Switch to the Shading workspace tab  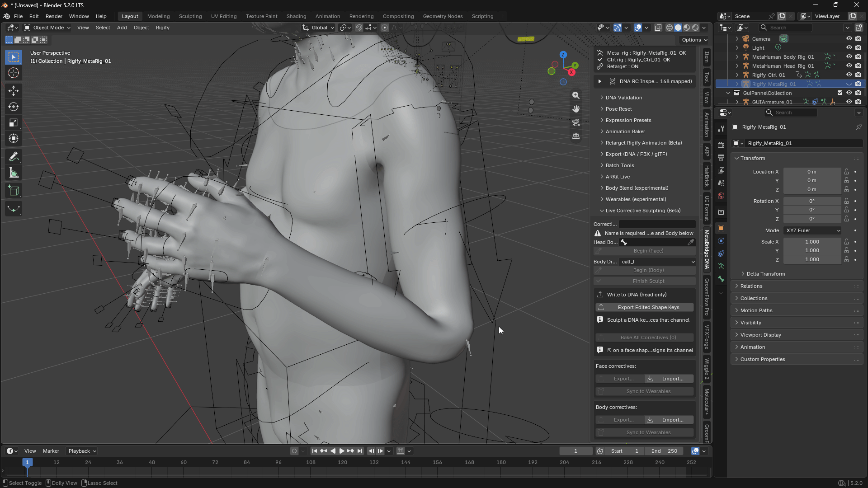click(296, 16)
